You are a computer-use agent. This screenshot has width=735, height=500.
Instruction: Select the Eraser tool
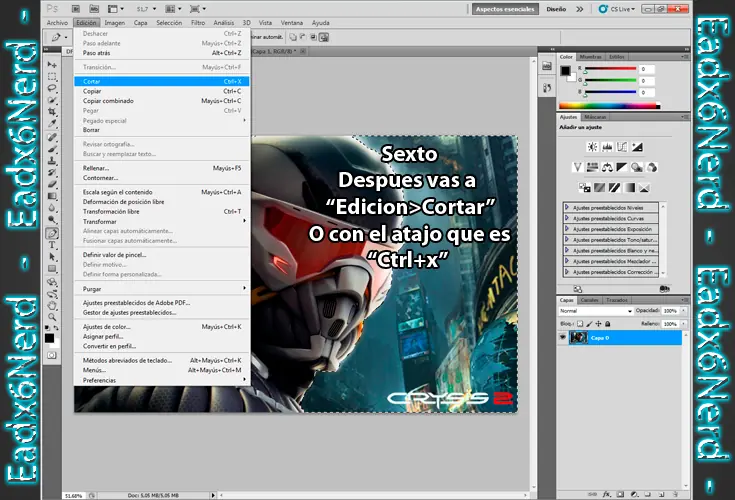52,184
